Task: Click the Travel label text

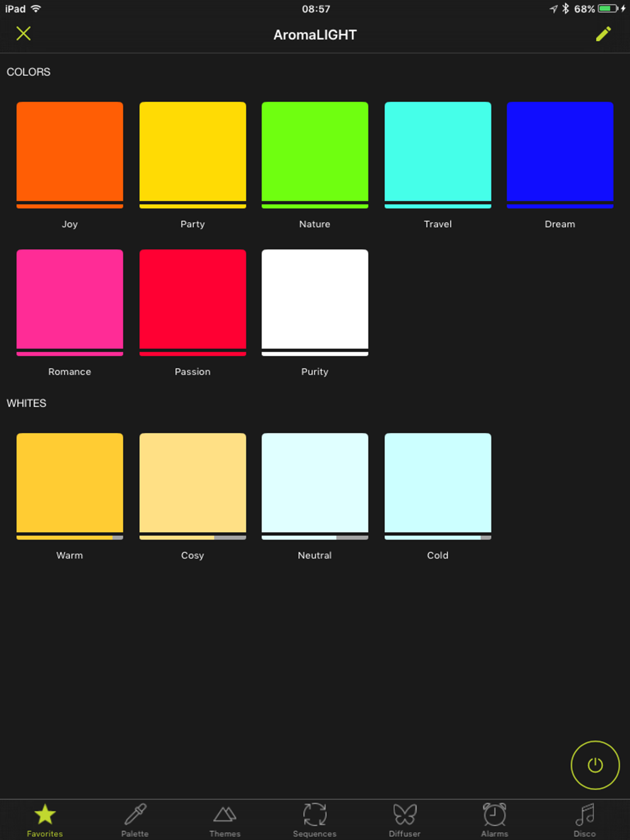Action: [438, 224]
